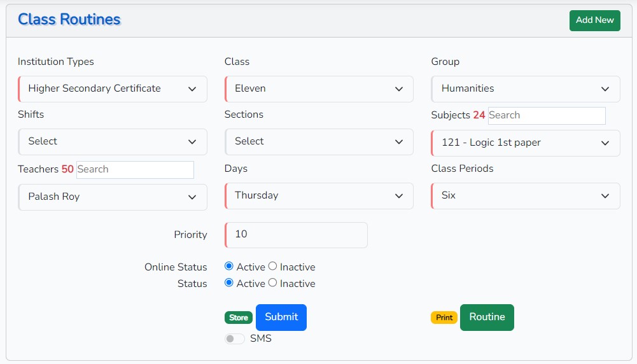Image resolution: width=637 pixels, height=364 pixels.
Task: Open the Shifts select dropdown
Action: [x=113, y=142]
